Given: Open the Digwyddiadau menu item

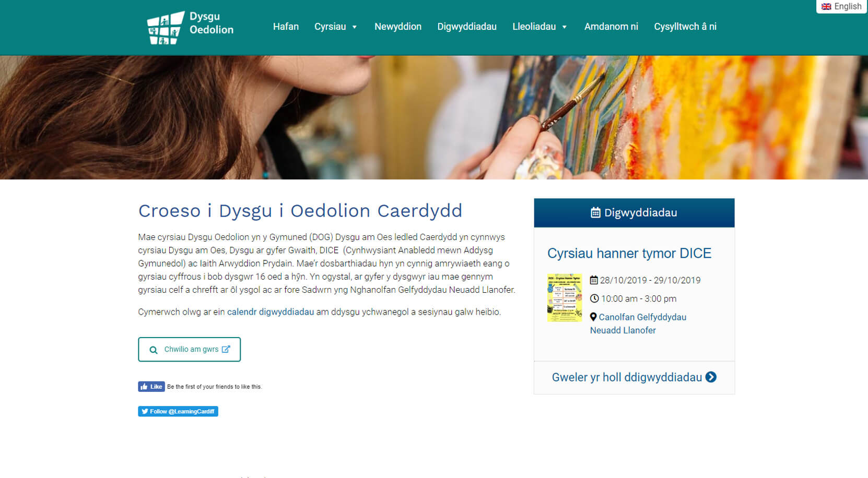Looking at the screenshot, I should [x=467, y=27].
